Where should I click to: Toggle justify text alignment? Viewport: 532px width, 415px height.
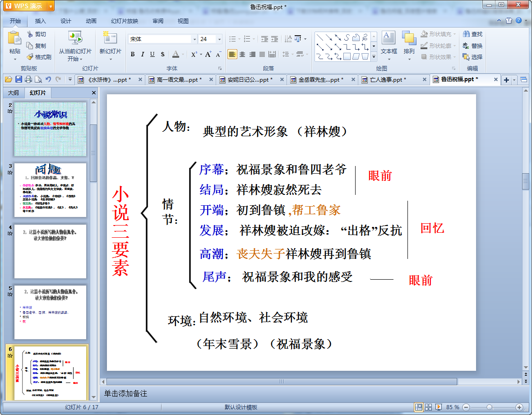pos(262,54)
